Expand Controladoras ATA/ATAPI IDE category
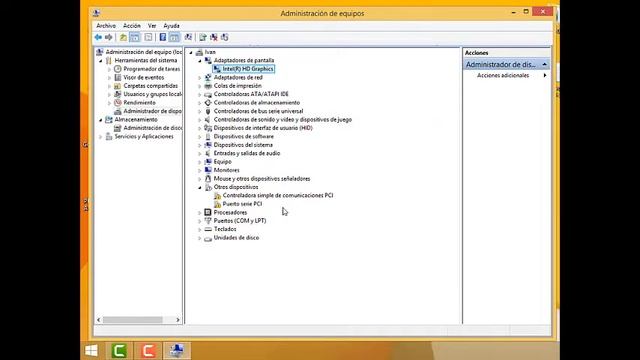 click(x=200, y=94)
